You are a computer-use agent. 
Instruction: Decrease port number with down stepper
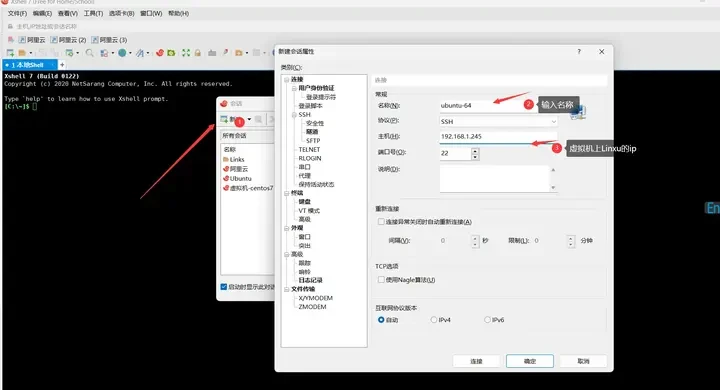[x=475, y=157]
